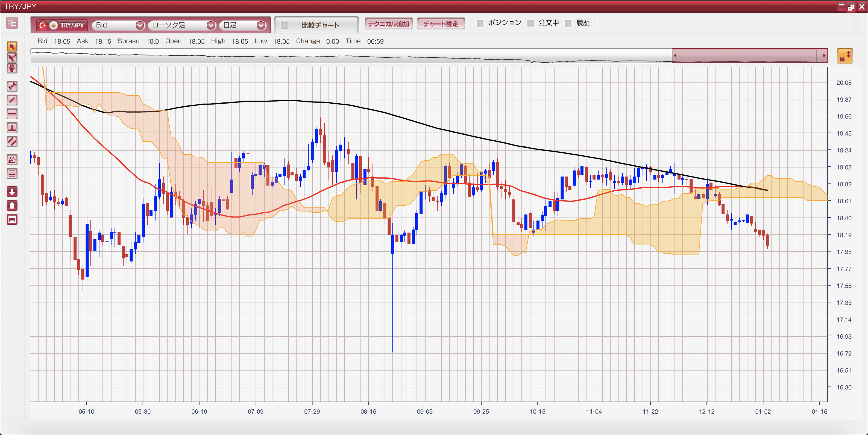This screenshot has height=435, width=868.
Task: Select the Fibonacci retracement lines tool
Action: coord(12,174)
